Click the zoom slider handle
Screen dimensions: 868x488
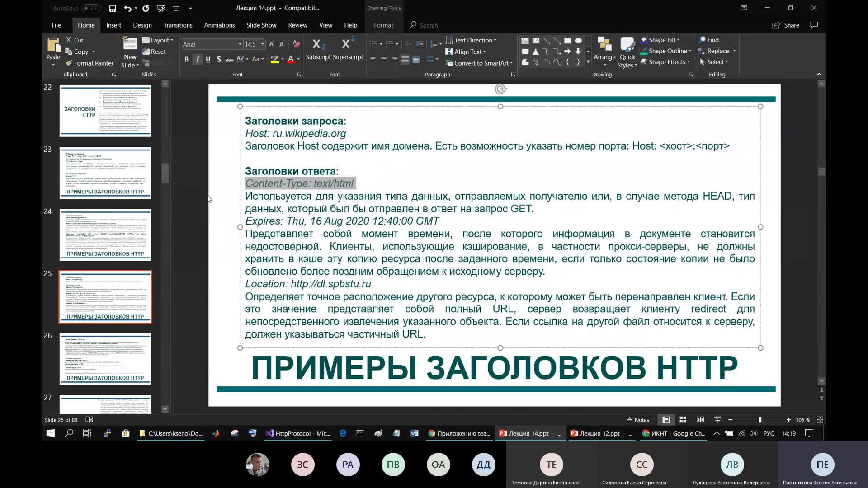click(760, 420)
